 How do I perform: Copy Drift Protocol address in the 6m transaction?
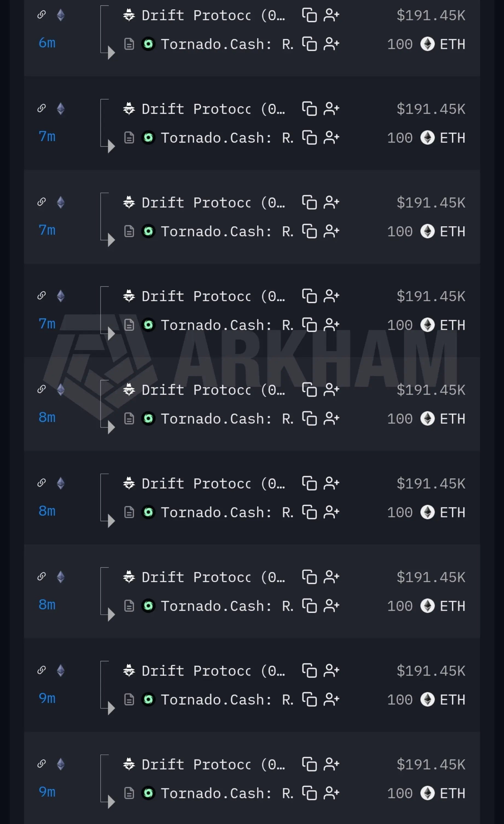[309, 15]
